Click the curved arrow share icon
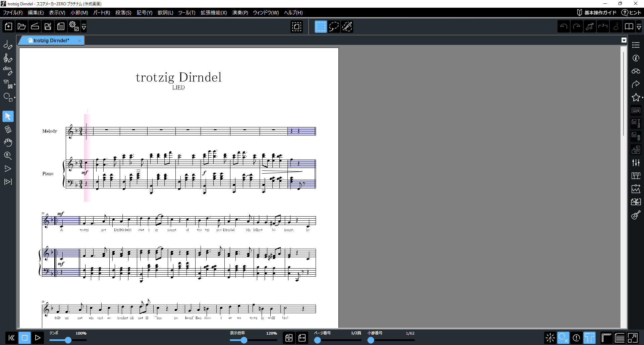The image size is (644, 345). point(636,84)
